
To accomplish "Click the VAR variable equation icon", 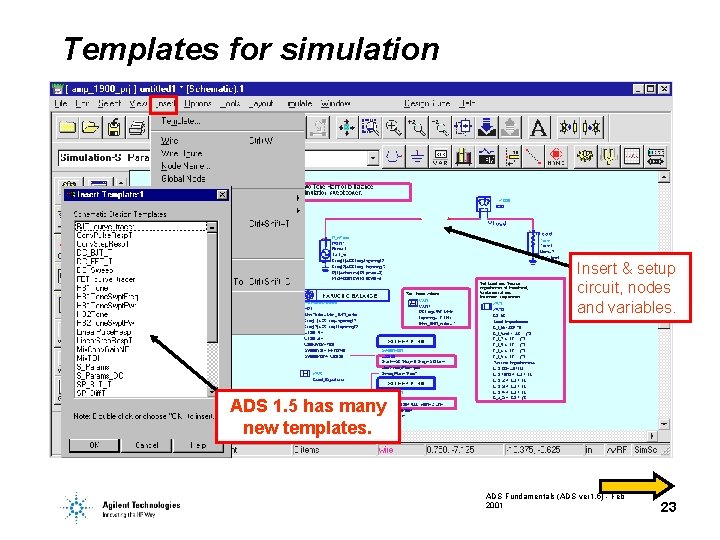I will pos(440,157).
